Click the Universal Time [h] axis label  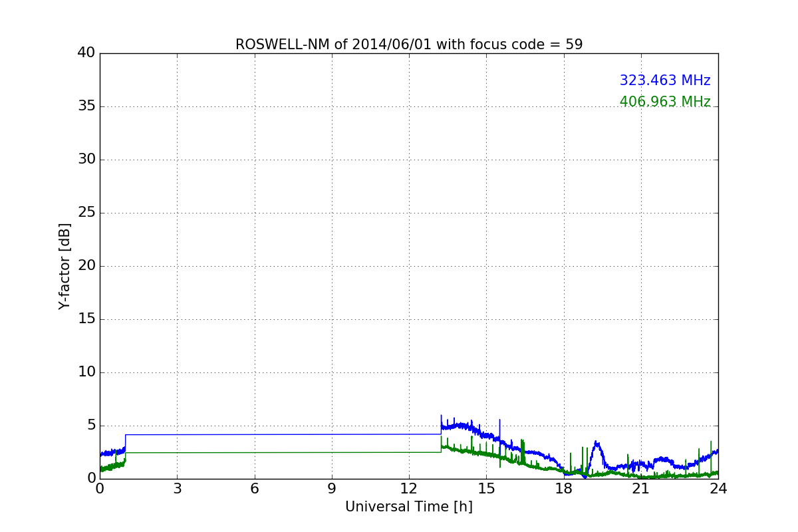click(409, 507)
